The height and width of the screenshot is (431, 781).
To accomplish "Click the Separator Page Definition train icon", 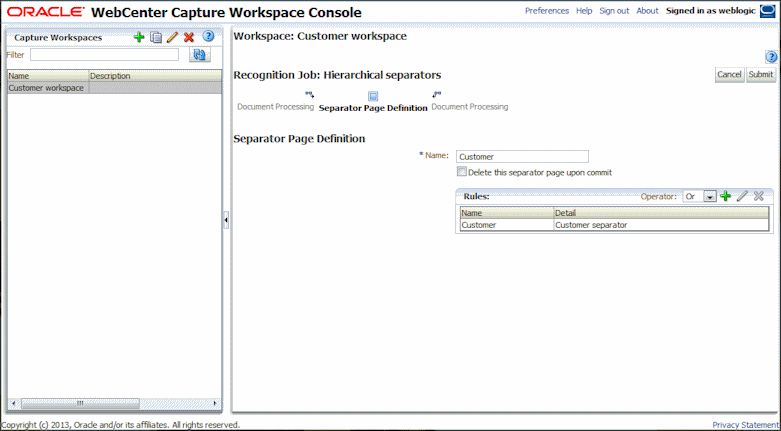I will [x=373, y=96].
